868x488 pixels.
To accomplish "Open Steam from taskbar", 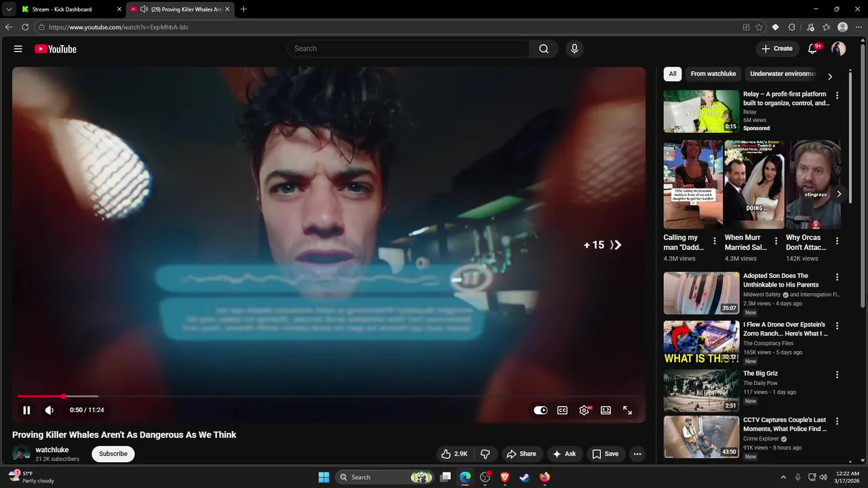I will pyautogui.click(x=524, y=477).
